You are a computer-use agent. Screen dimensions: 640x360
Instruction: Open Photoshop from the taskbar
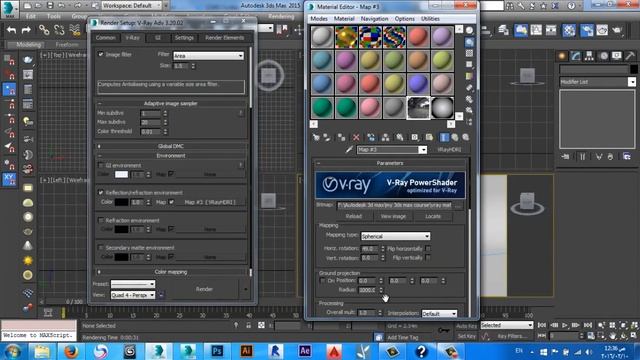[x=217, y=351]
